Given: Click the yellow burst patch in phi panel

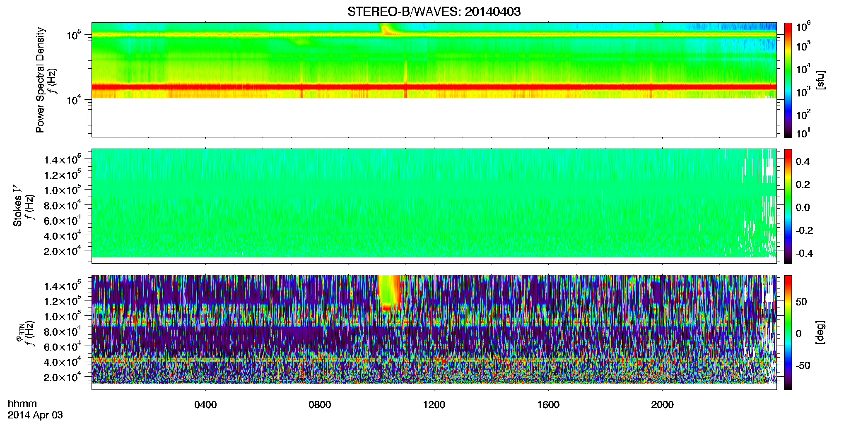Looking at the screenshot, I should coord(390,293).
